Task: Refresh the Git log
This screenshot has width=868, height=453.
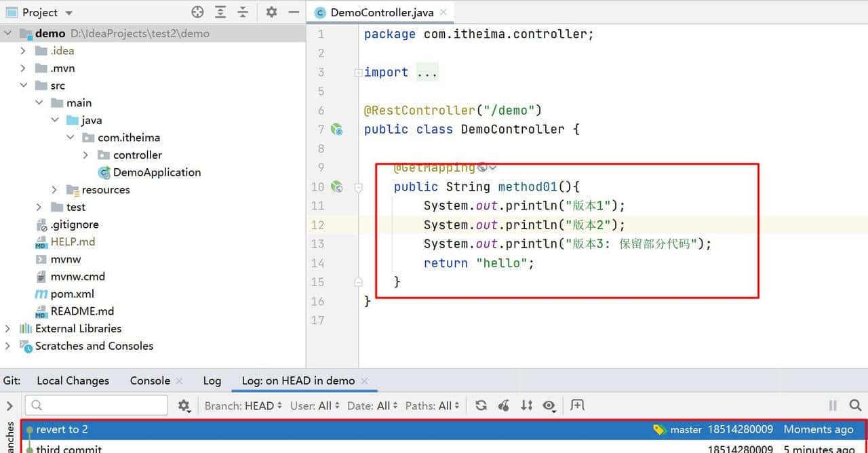Action: tap(481, 406)
